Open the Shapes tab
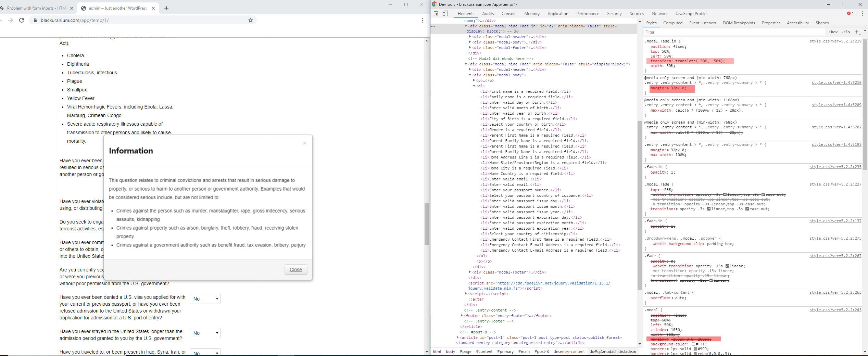The height and width of the screenshot is (356, 868). [822, 23]
